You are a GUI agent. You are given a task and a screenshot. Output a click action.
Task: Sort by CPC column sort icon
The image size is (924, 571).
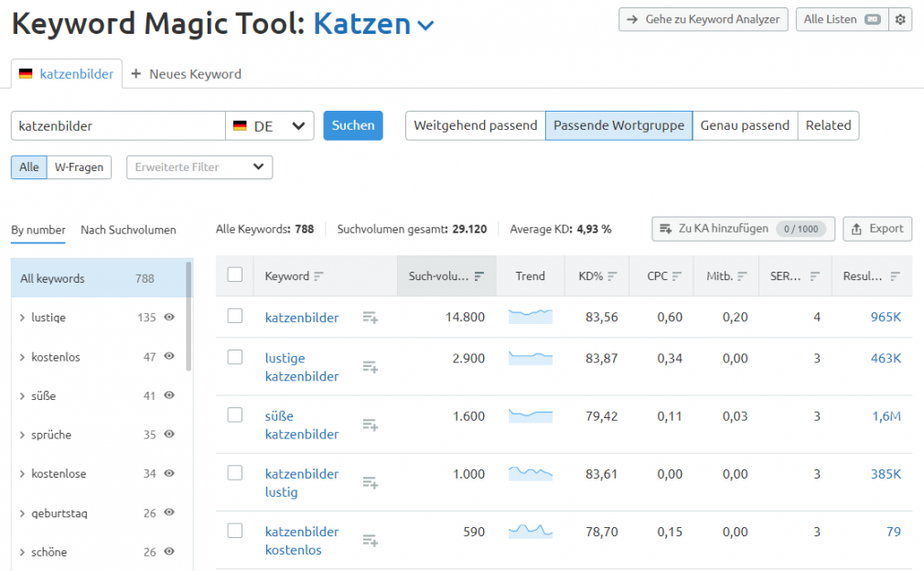coord(676,275)
